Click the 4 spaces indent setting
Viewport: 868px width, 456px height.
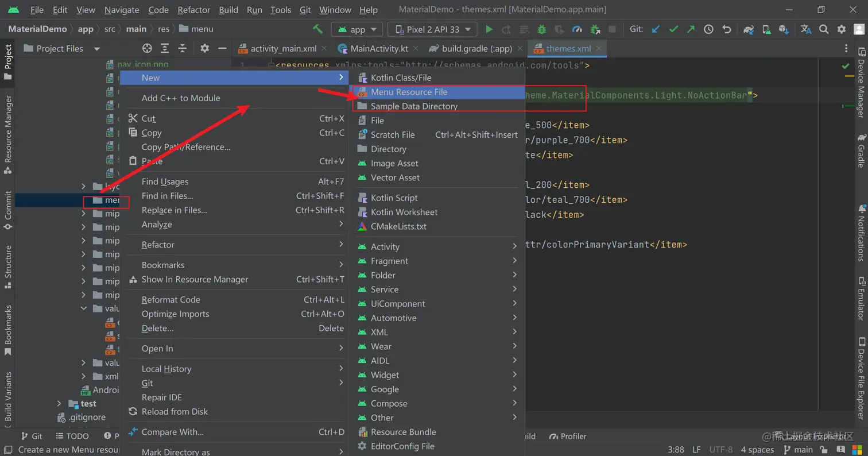point(757,450)
